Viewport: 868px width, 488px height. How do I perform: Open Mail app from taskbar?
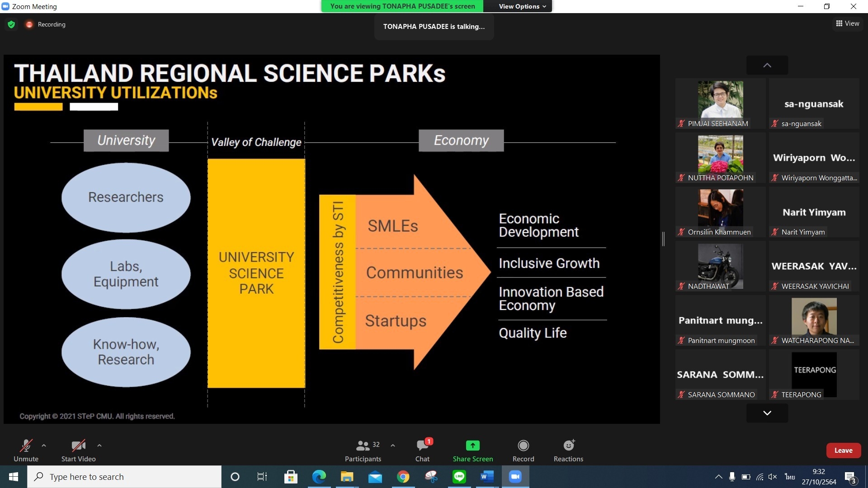point(375,477)
